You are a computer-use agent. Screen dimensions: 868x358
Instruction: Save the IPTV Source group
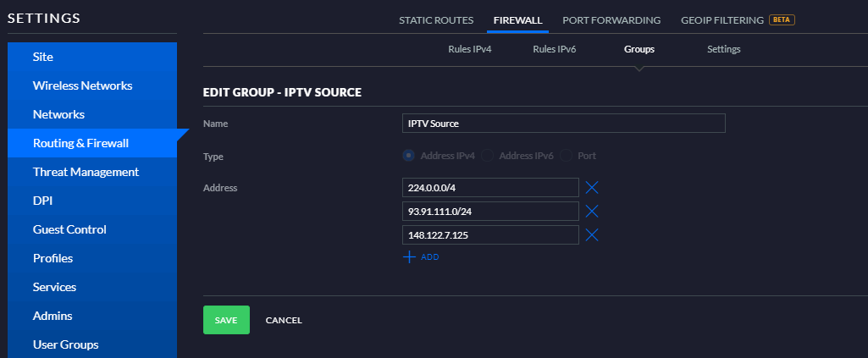click(x=226, y=320)
